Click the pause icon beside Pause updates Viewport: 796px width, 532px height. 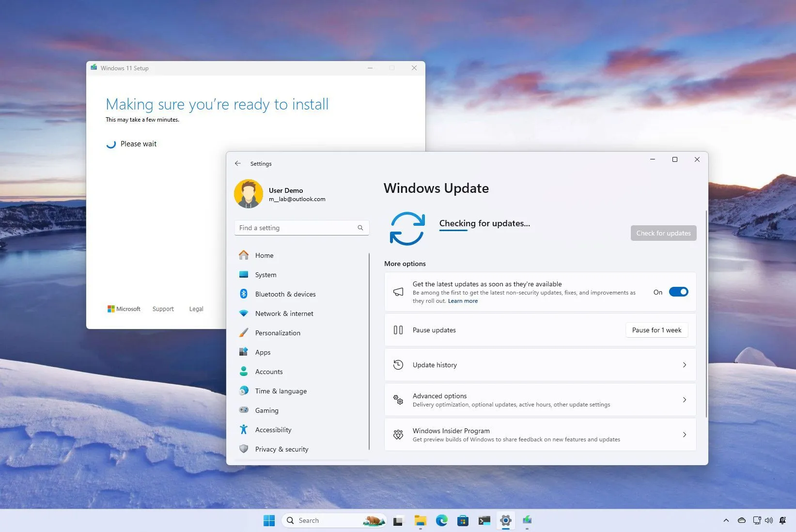[398, 330]
